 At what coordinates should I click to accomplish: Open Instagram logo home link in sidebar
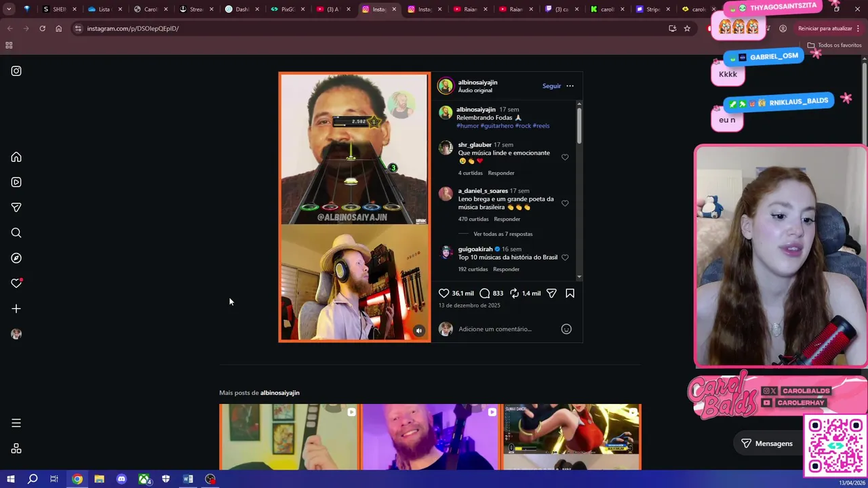[x=16, y=71]
